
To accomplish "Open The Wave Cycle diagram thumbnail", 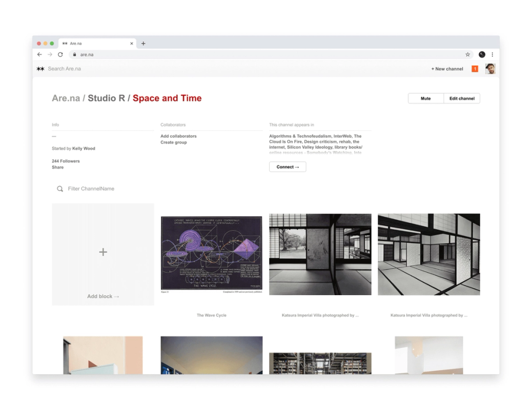I will pyautogui.click(x=211, y=254).
